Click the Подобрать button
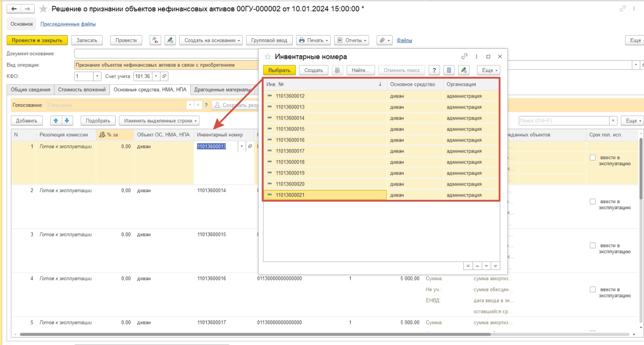Image resolution: width=644 pixels, height=345 pixels. coord(98,120)
